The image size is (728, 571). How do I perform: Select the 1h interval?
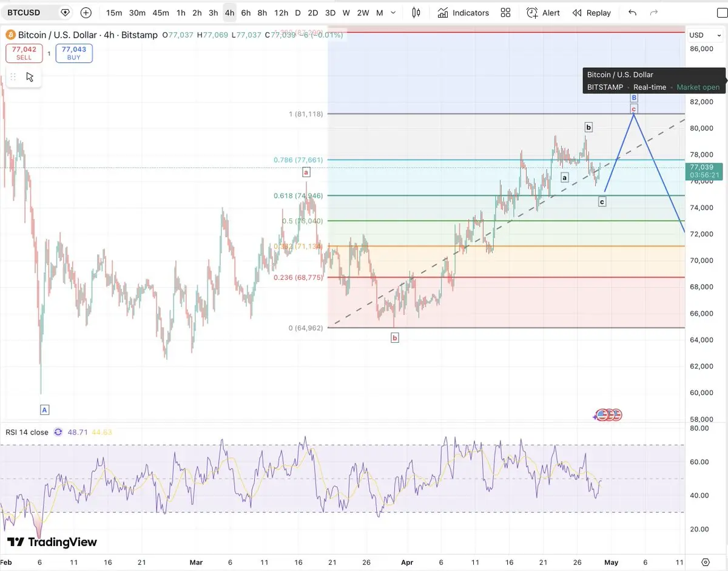tap(181, 13)
